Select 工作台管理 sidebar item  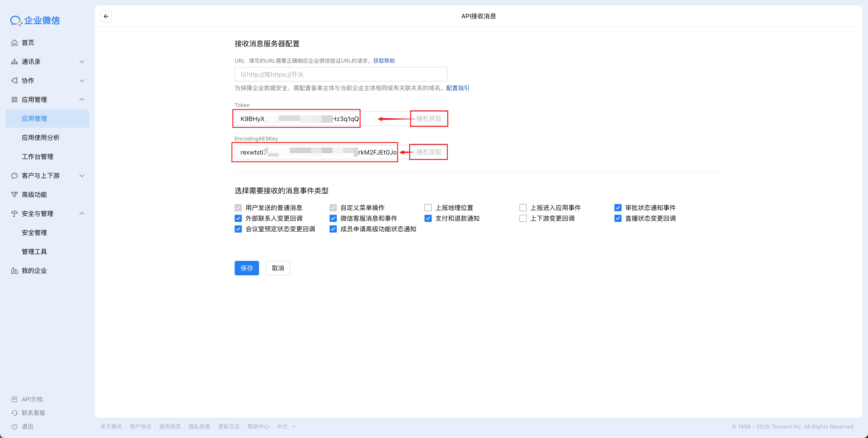pyautogui.click(x=37, y=157)
